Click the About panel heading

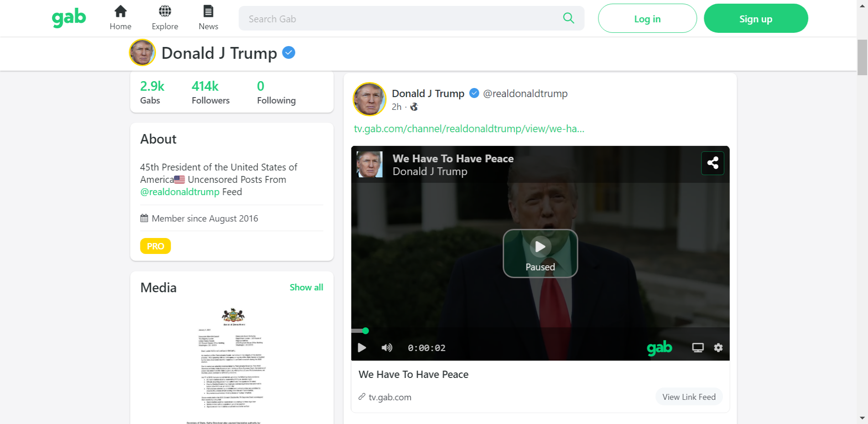(158, 139)
